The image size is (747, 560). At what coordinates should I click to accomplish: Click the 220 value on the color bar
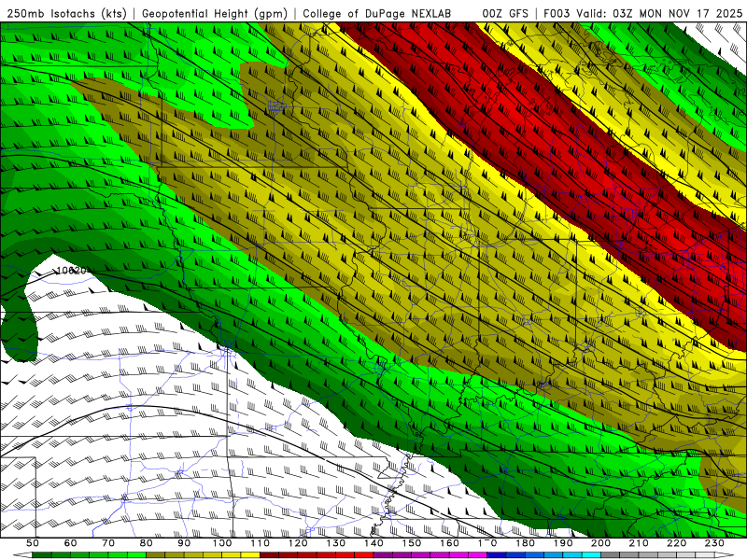click(676, 543)
